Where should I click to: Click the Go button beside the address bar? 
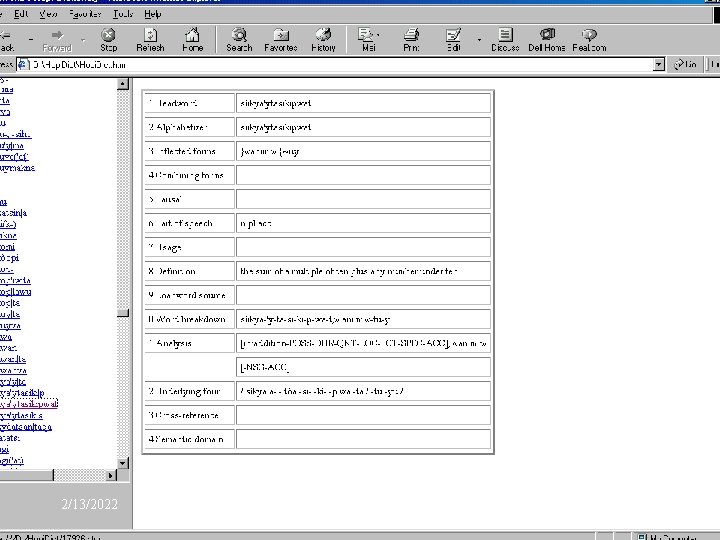685,65
